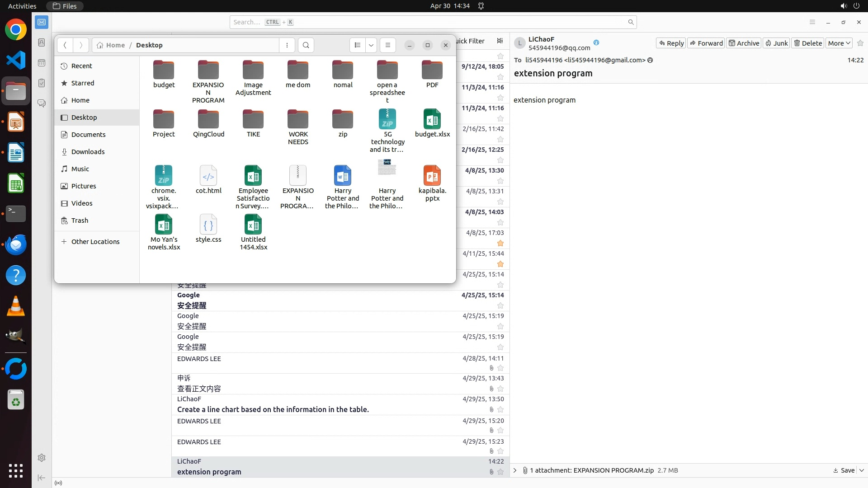Open Thunderbird Address Book sidebar icon
Image resolution: width=868 pixels, height=488 pixels.
coord(42,42)
